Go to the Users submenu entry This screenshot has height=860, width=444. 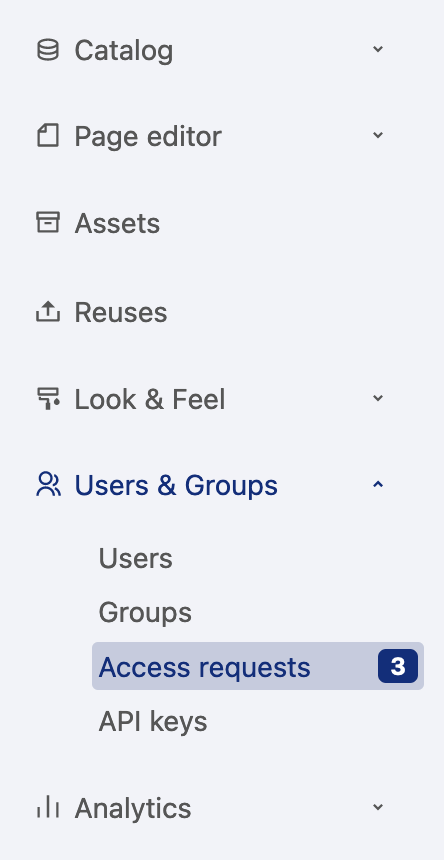point(135,558)
